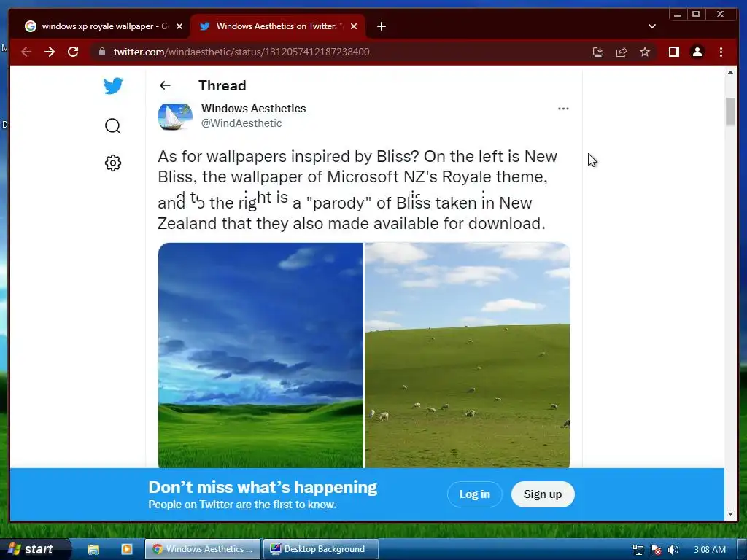
Task: Click the browser Forward button
Action: click(50, 52)
